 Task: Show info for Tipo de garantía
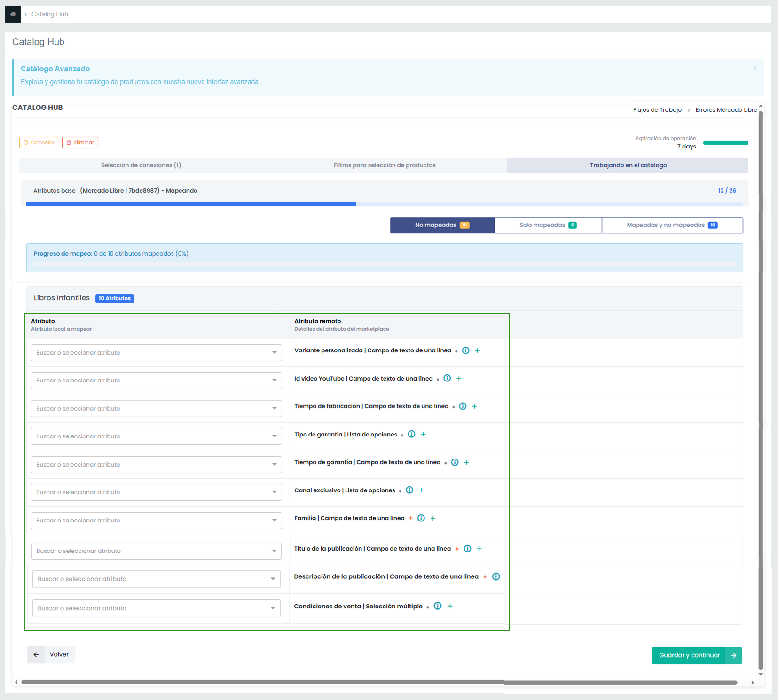pyautogui.click(x=411, y=434)
